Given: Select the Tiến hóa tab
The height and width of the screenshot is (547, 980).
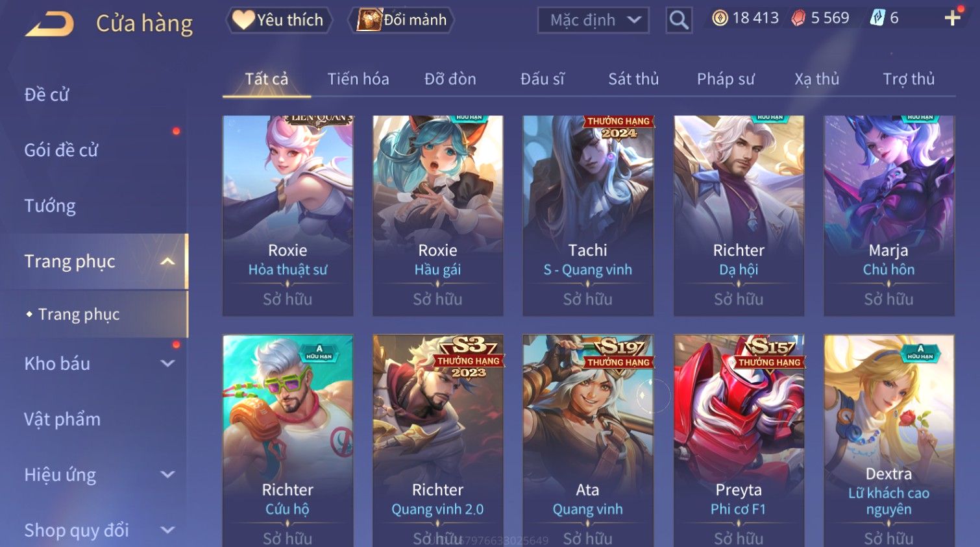Looking at the screenshot, I should [358, 79].
